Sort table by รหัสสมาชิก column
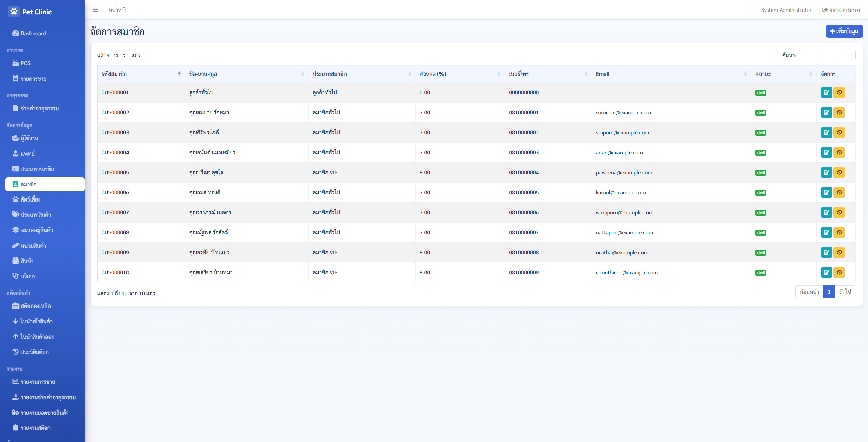868x442 pixels. point(141,74)
